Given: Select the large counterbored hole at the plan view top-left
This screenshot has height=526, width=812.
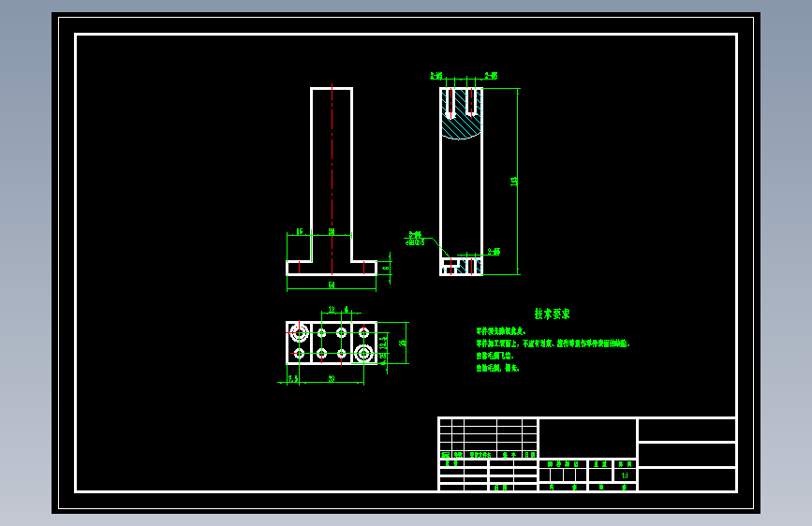Looking at the screenshot, I should (299, 332).
